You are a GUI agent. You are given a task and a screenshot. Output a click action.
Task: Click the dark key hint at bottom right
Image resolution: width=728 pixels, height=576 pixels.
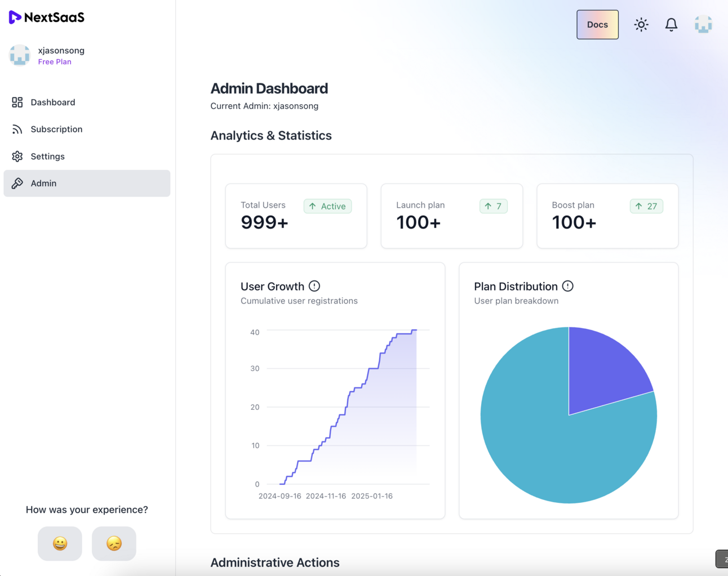723,559
